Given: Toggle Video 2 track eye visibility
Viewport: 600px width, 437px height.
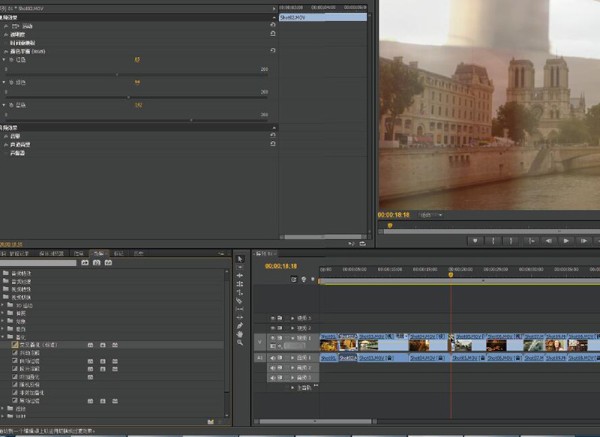Looking at the screenshot, I should click(x=273, y=328).
